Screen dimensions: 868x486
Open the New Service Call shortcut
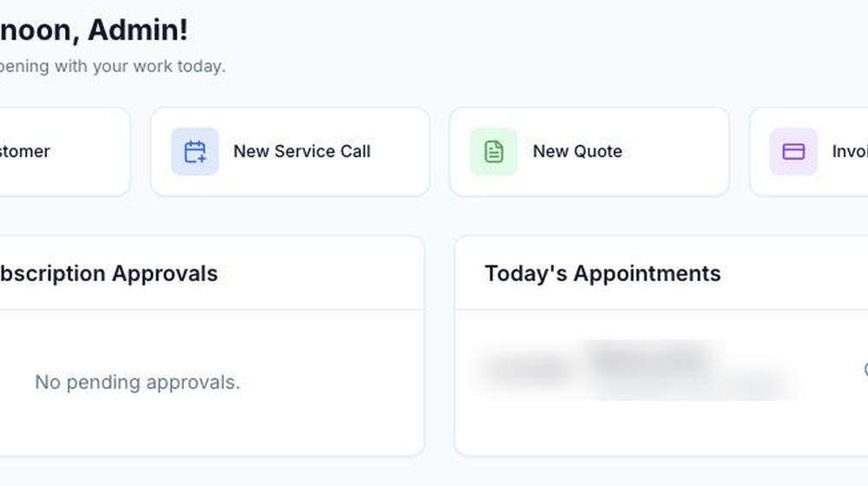[x=290, y=152]
